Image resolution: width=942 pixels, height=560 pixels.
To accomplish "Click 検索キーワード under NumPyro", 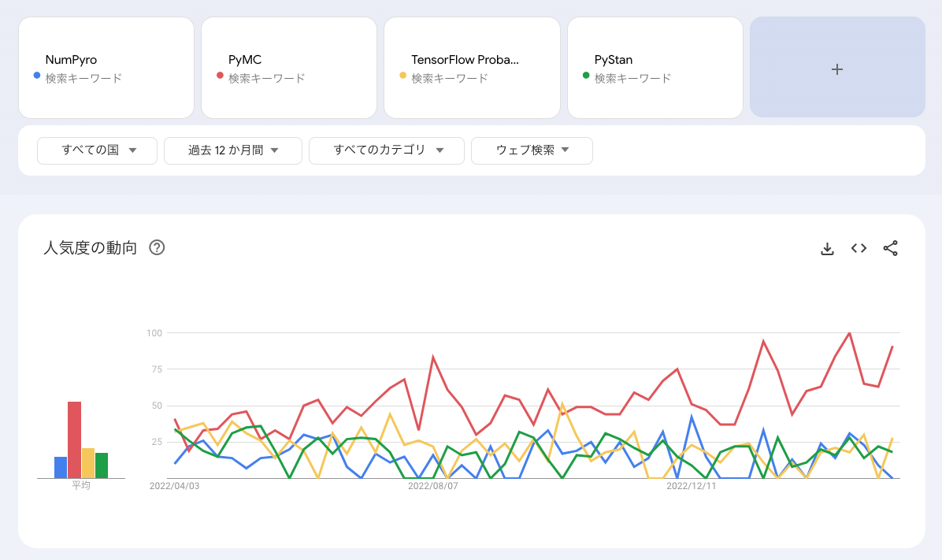I will pos(83,78).
